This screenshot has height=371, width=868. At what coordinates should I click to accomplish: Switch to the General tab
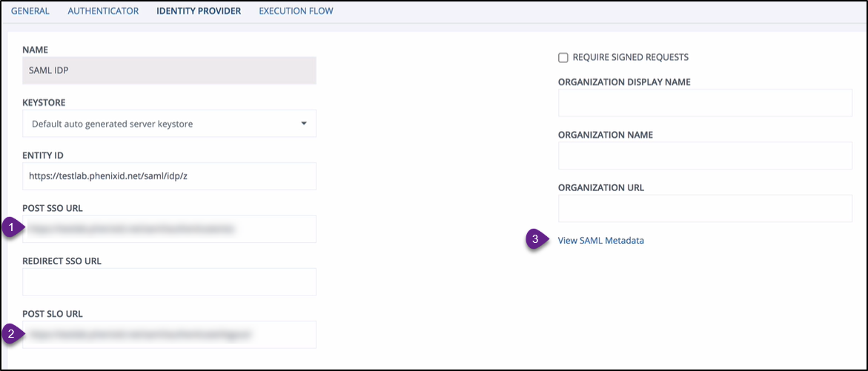click(30, 11)
